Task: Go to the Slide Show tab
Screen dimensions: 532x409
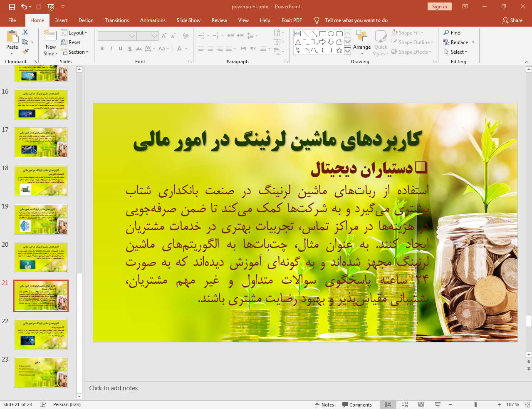Action: point(188,20)
